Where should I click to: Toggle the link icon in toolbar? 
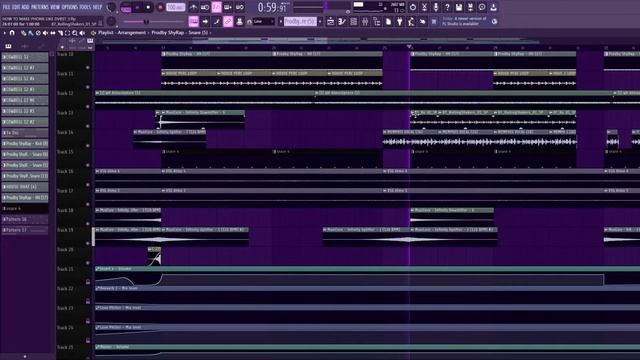pos(228,22)
